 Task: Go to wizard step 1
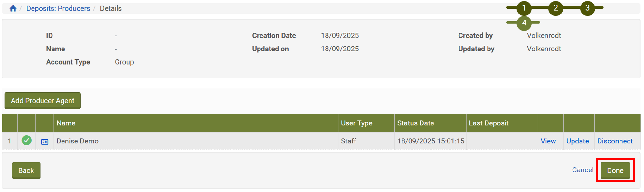[524, 8]
